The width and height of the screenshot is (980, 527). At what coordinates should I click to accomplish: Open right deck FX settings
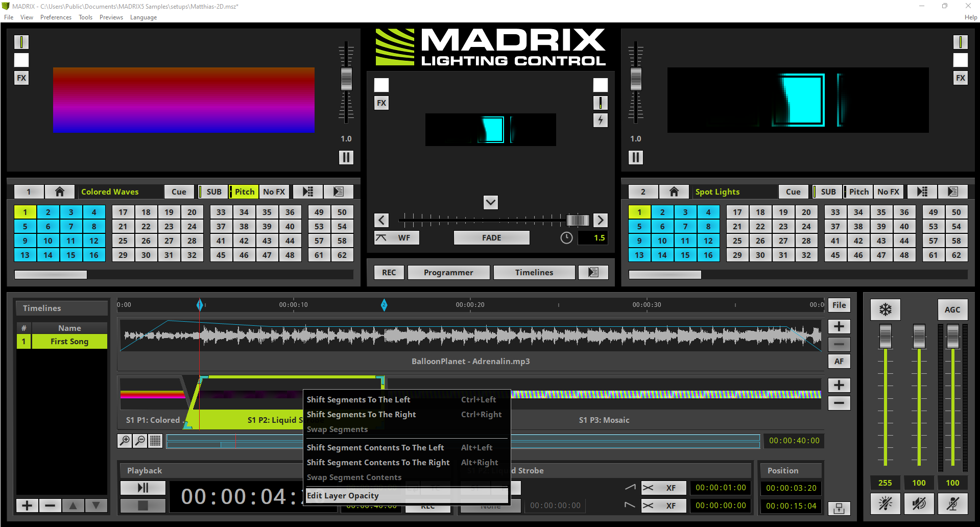(961, 78)
